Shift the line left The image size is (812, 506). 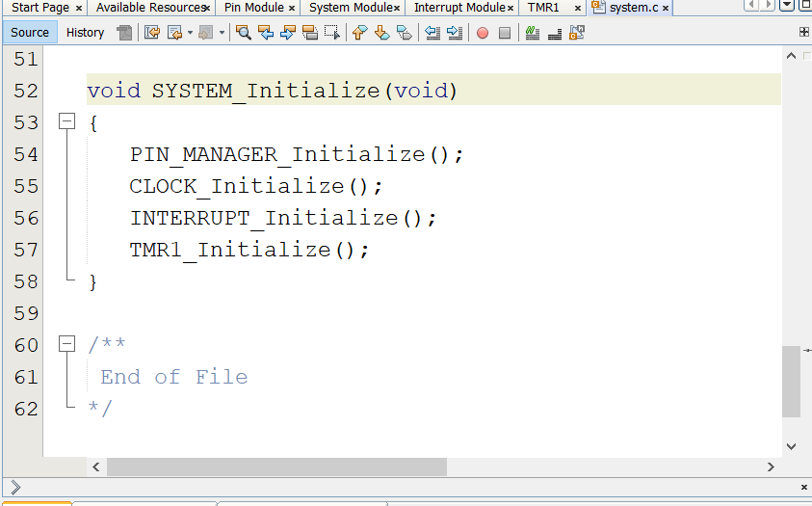[432, 33]
